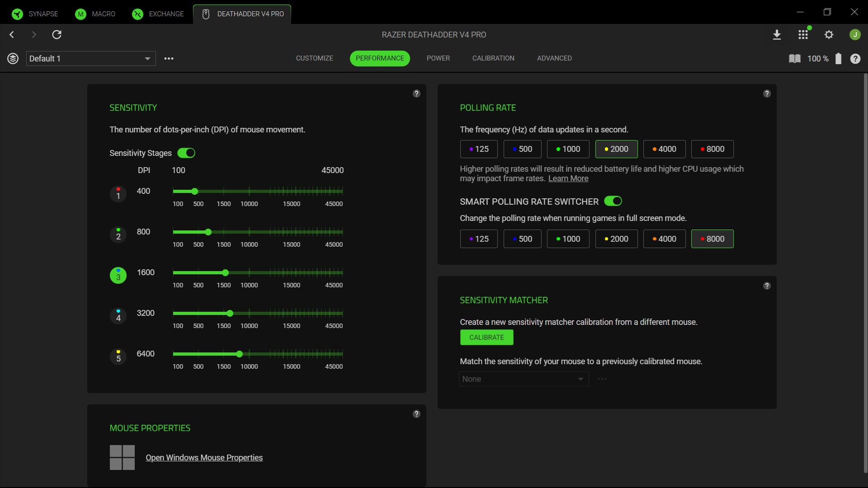Click the stage 4 DPI value 3200
This screenshot has width=868, height=488.
[146, 313]
